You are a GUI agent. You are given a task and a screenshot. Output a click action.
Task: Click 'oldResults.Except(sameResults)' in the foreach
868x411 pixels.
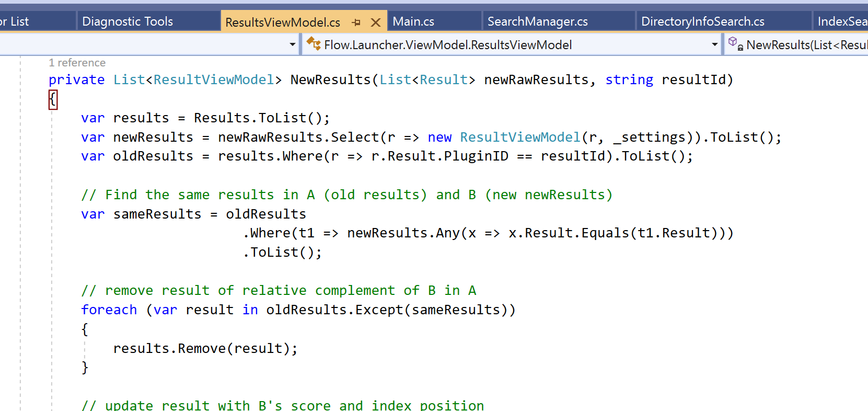click(x=387, y=310)
